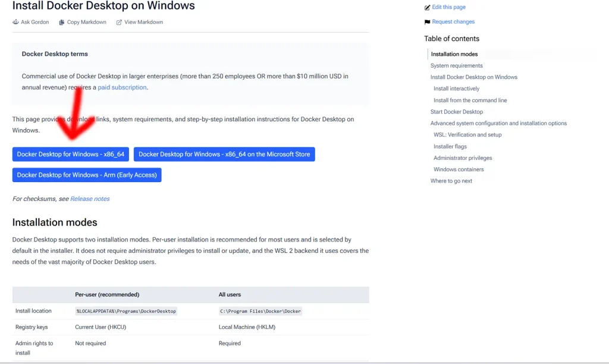Open x86_64 on the Microsoft Store button

coord(224,154)
